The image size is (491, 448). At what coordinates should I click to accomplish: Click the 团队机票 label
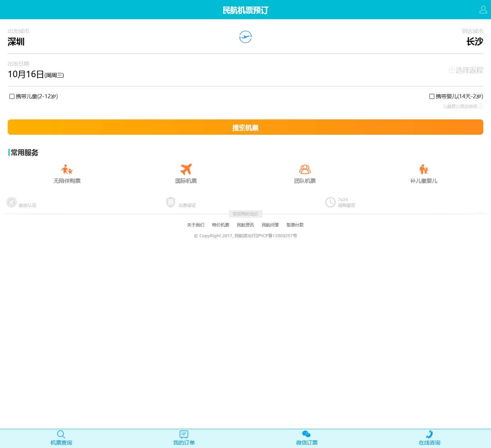tap(305, 181)
